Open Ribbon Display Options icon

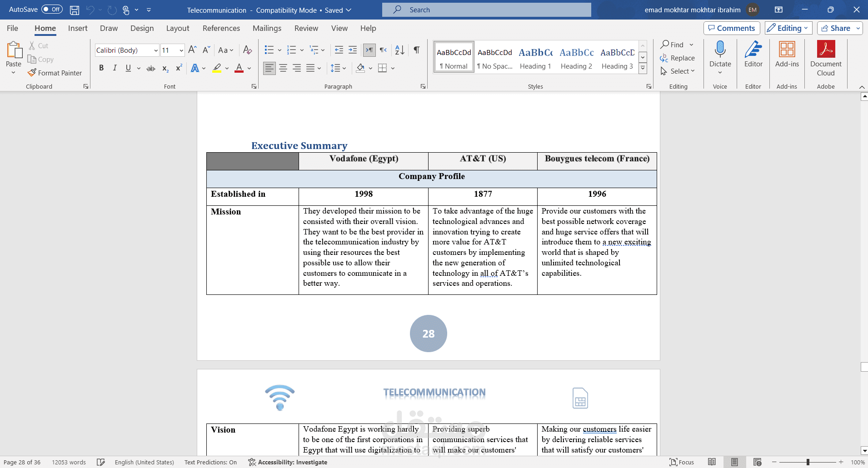tap(778, 10)
